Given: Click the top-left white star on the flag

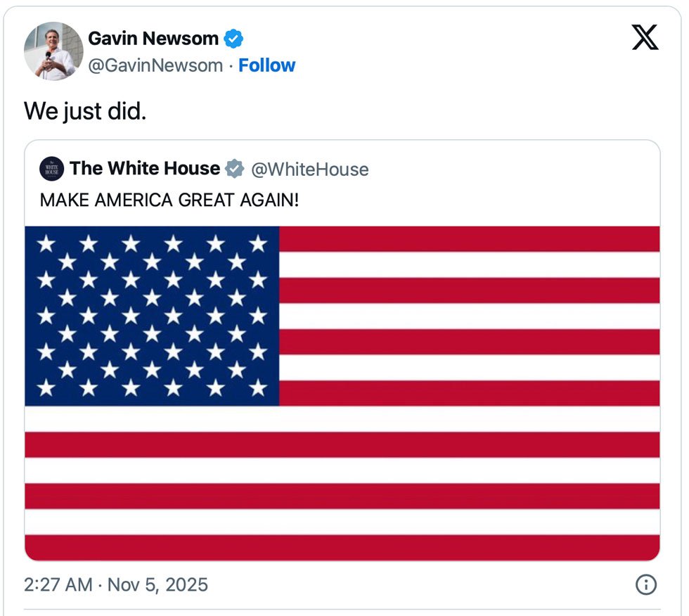Looking at the screenshot, I should [x=46, y=243].
